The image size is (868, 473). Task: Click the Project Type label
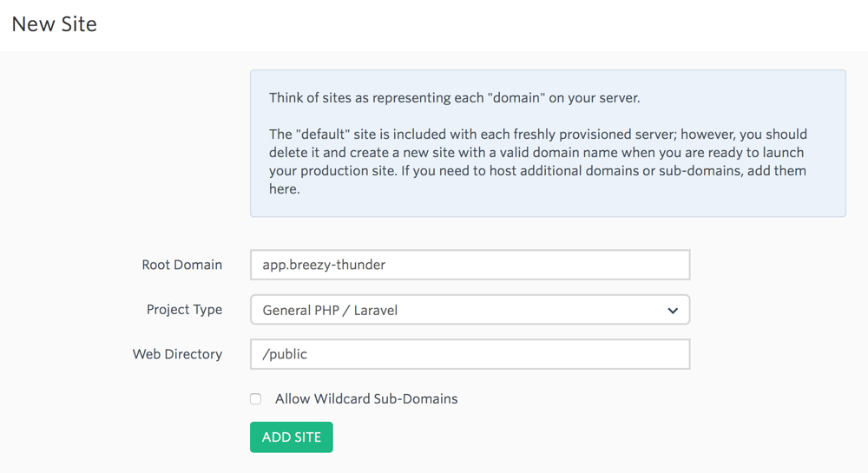tap(184, 309)
